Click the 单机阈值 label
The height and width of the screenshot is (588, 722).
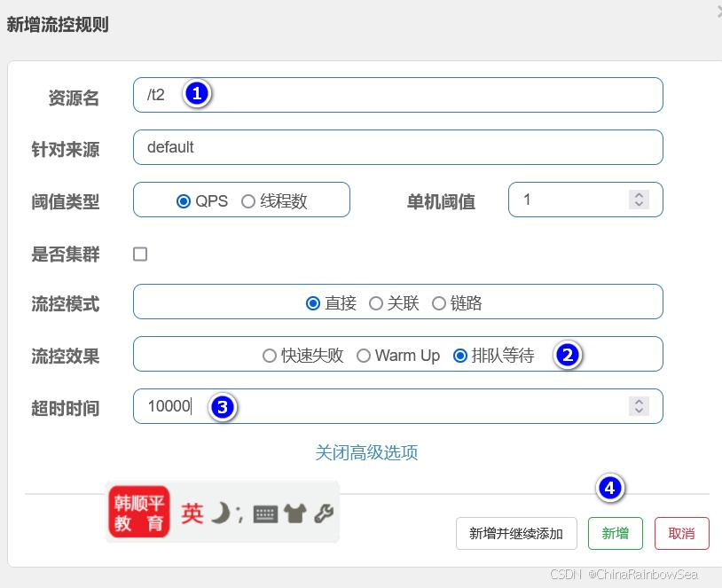click(x=441, y=201)
